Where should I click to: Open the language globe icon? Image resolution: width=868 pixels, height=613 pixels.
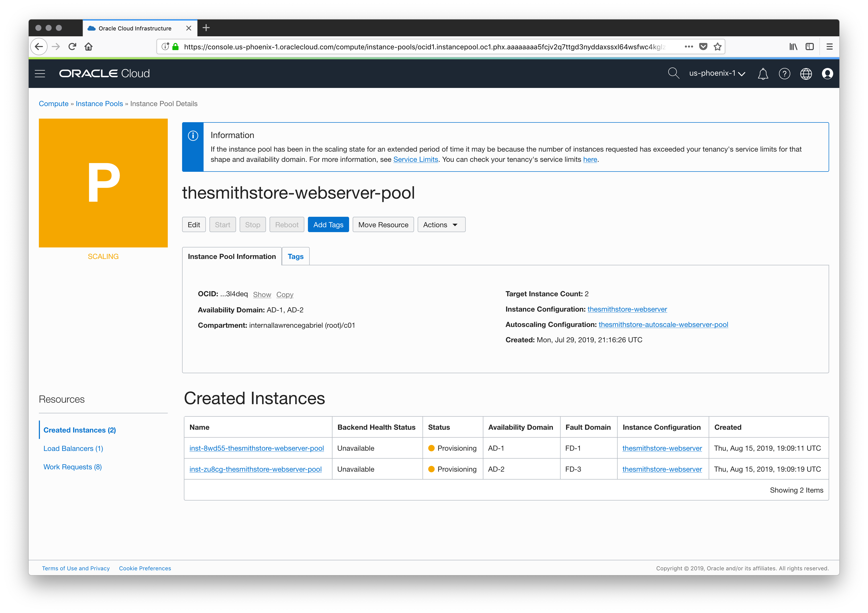click(x=806, y=74)
